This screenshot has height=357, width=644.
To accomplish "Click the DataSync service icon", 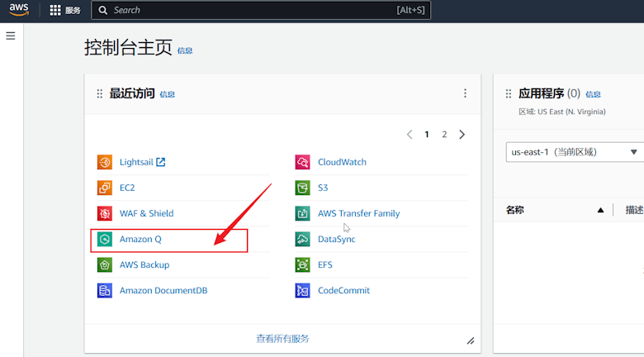I will [x=303, y=239].
